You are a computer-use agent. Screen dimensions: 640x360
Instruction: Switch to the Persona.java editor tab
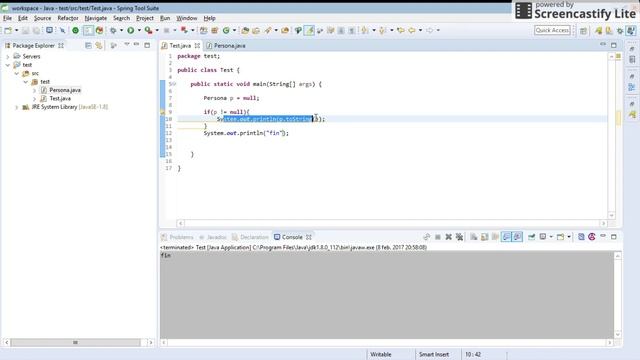pos(226,46)
